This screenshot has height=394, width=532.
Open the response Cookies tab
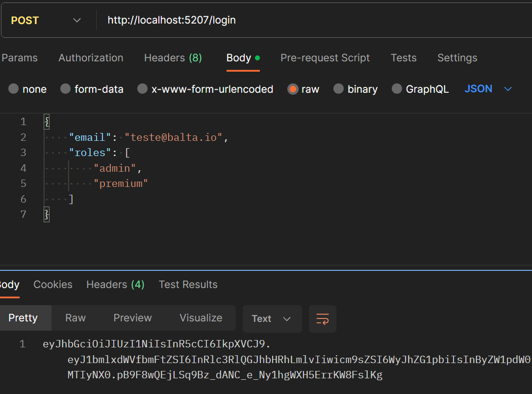(53, 284)
